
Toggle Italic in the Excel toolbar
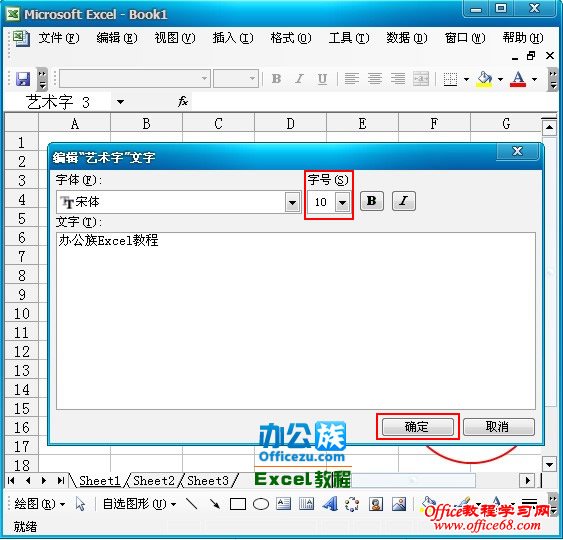(x=299, y=79)
